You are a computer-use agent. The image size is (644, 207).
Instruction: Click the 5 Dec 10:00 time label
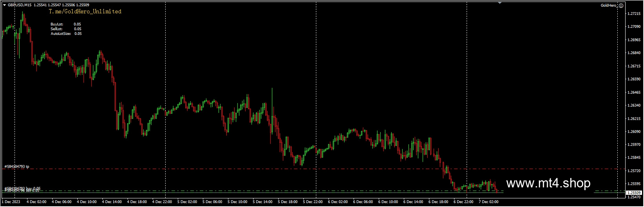pyautogui.click(x=237, y=202)
